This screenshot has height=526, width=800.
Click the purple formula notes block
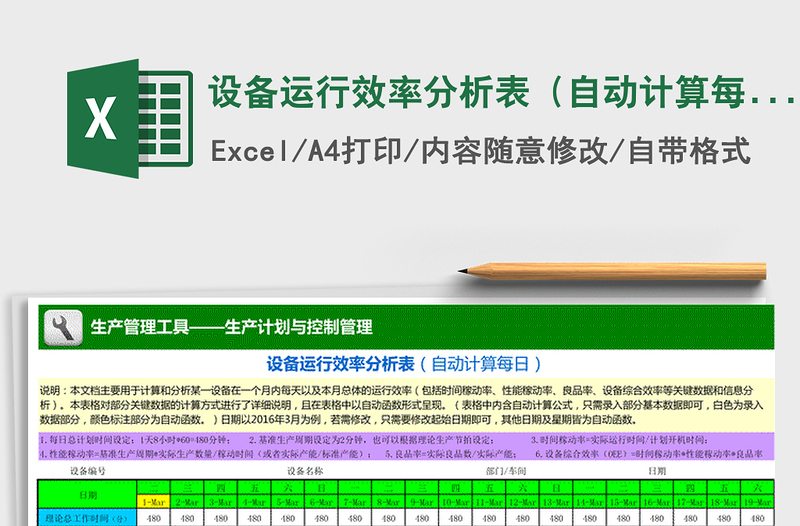pos(406,447)
